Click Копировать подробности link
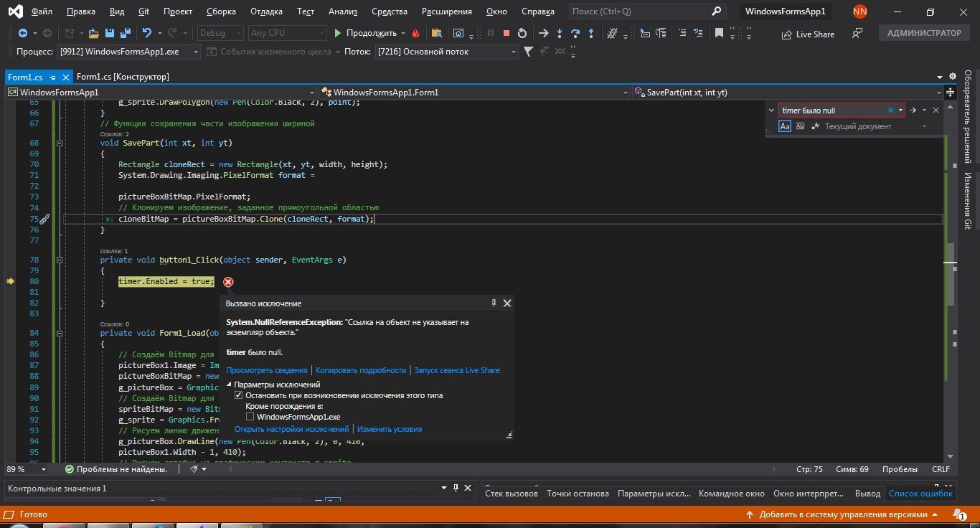This screenshot has width=980, height=528. 361,370
